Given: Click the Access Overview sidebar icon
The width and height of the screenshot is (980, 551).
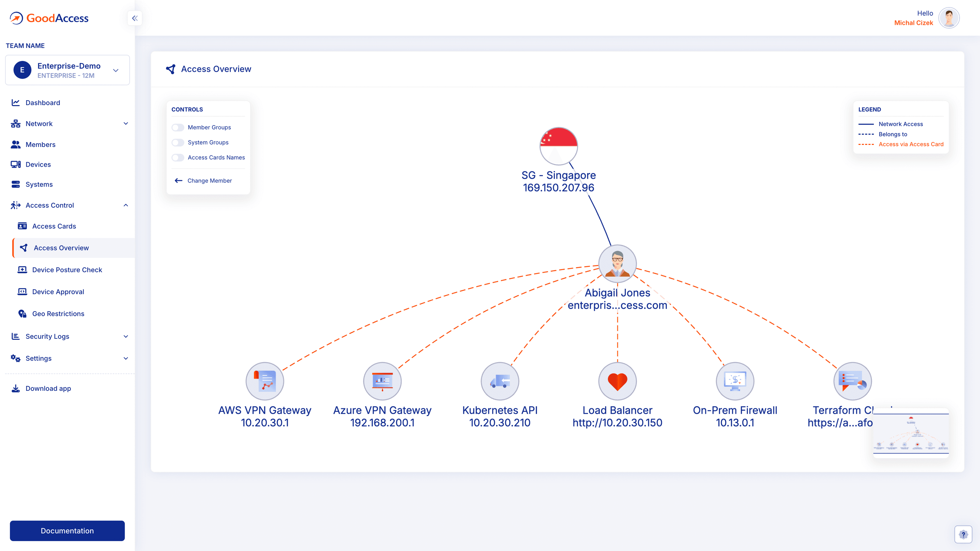Looking at the screenshot, I should coord(23,248).
